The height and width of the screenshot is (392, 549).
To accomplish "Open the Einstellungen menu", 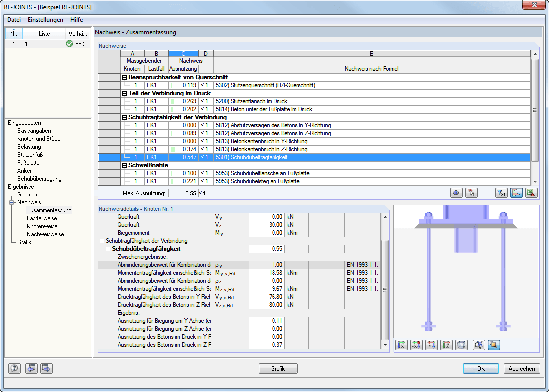I will coord(45,20).
